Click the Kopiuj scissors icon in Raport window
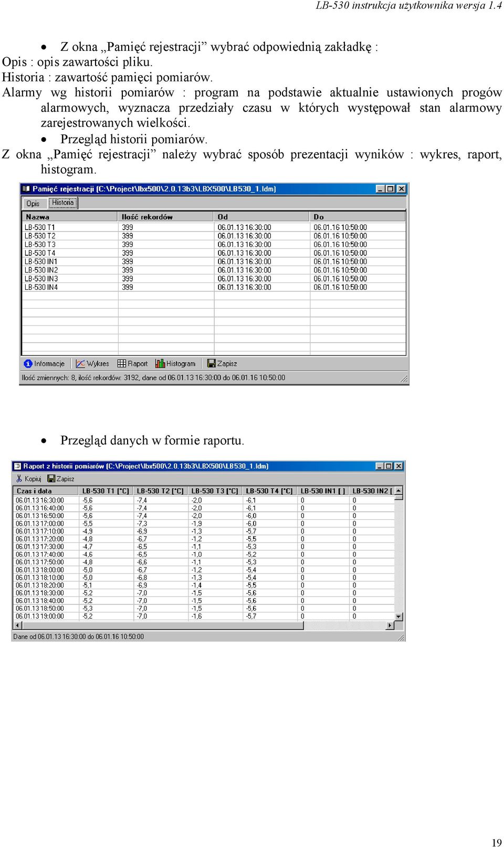The width and height of the screenshot is (504, 847). pyautogui.click(x=19, y=479)
